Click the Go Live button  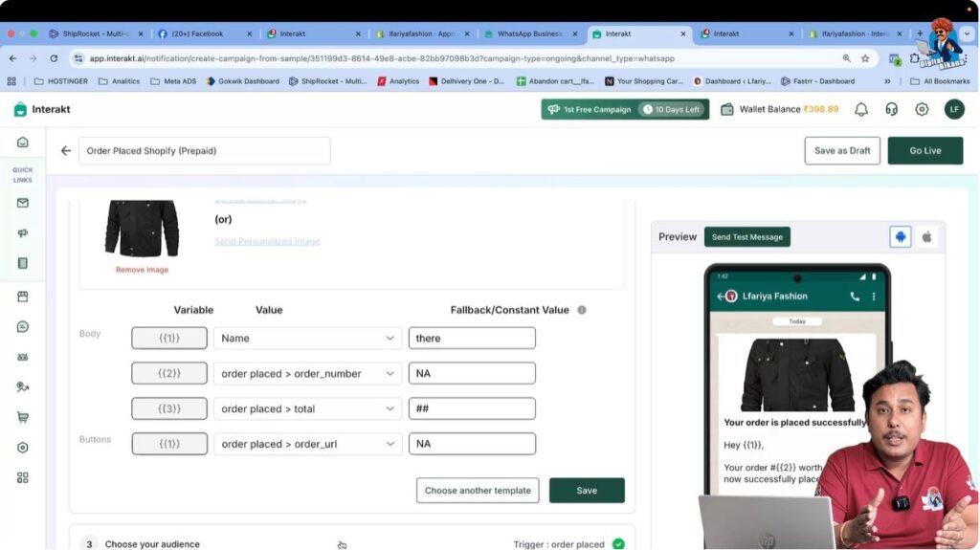tap(925, 150)
